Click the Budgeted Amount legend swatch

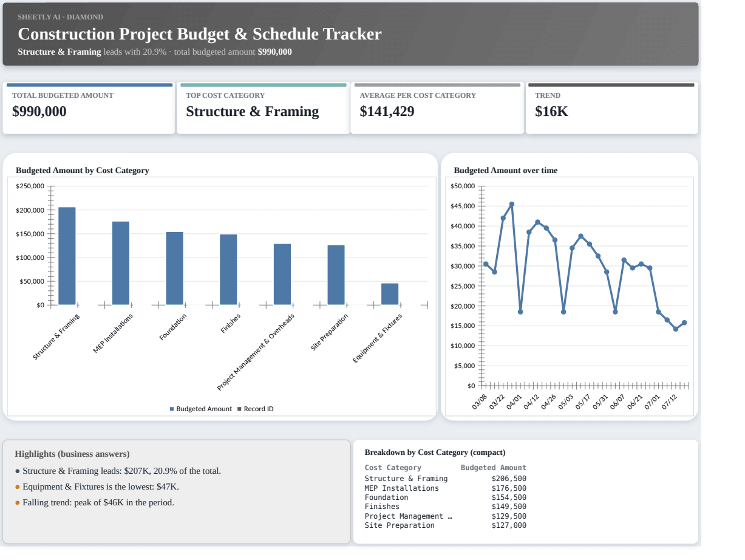click(172, 409)
